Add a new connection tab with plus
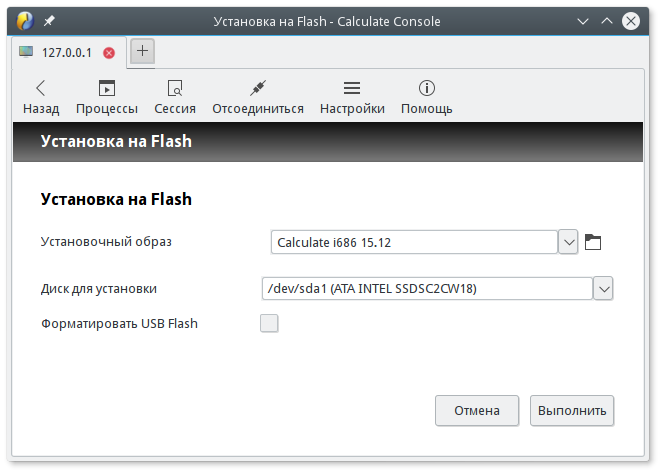Screen dimensions: 662x474 coord(142,51)
